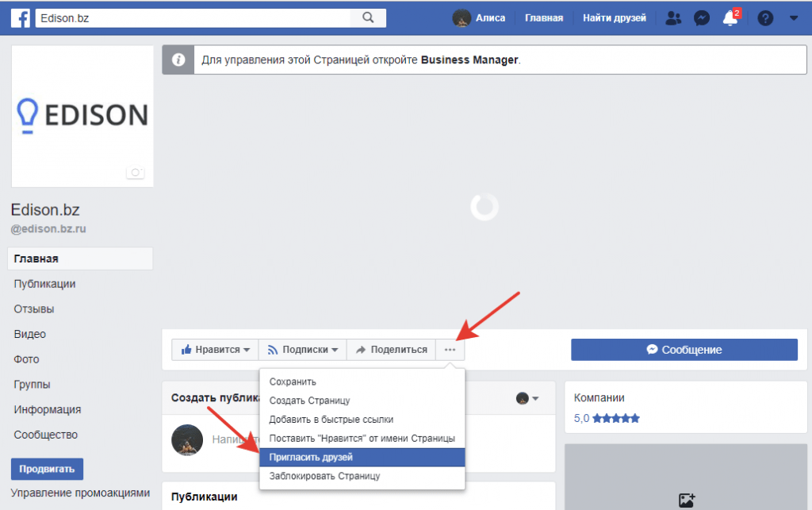Viewport: 812px width, 510px height.
Task: Expand the Нравится dropdown button
Action: pyautogui.click(x=216, y=350)
